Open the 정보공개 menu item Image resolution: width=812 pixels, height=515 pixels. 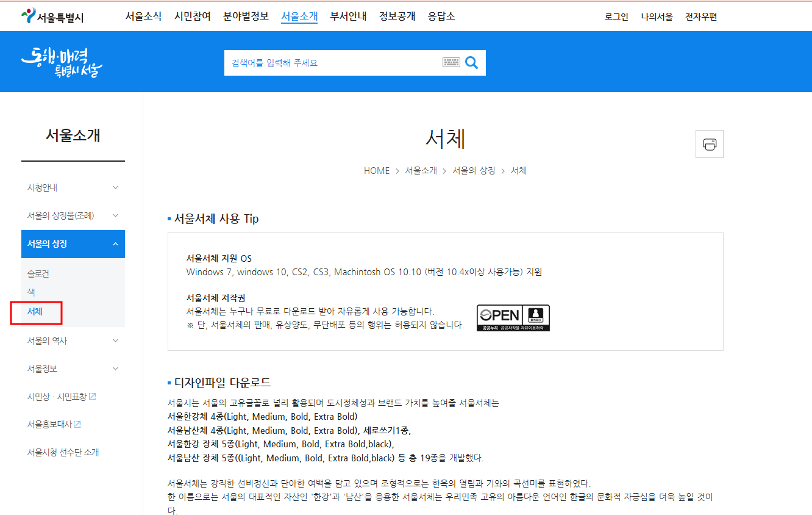396,16
